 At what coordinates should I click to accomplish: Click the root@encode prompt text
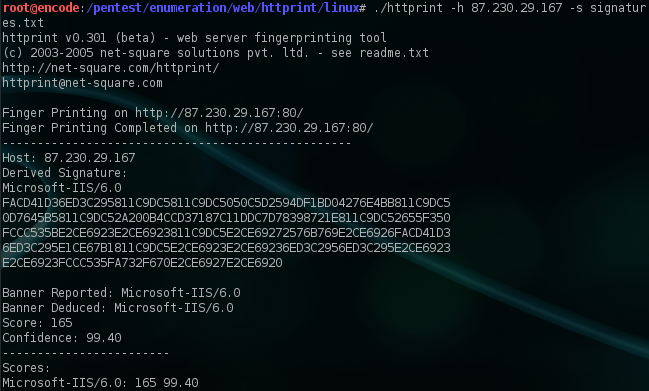point(41,7)
